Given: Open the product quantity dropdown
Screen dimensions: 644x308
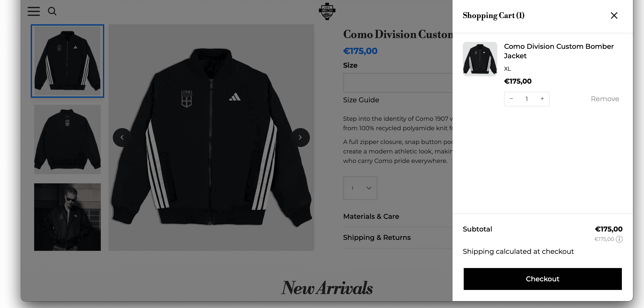Looking at the screenshot, I should [x=360, y=188].
